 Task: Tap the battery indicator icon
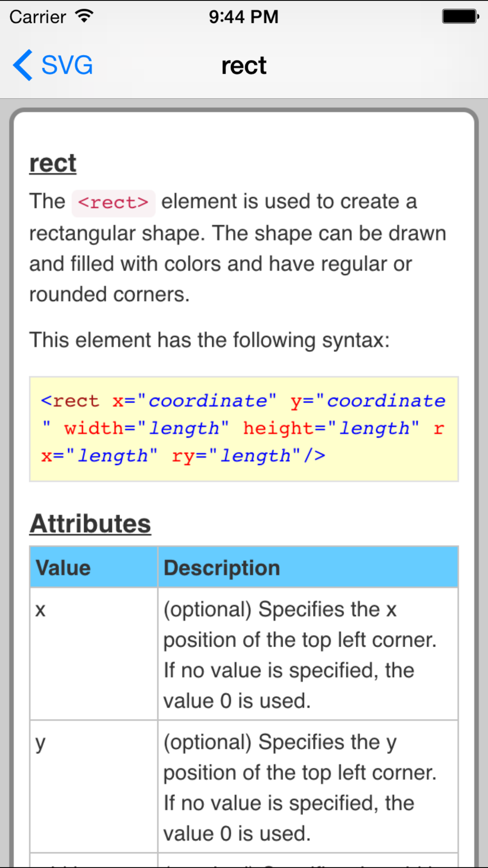pos(460,17)
